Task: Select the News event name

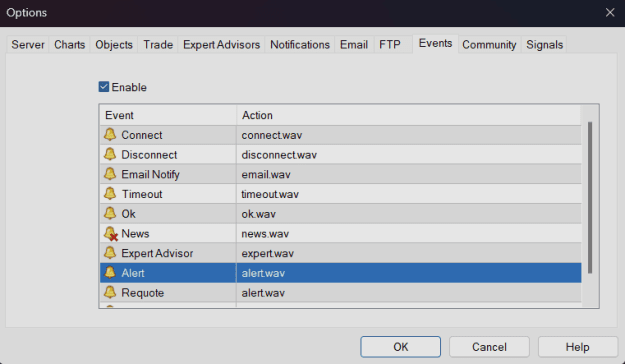Action: [x=135, y=234]
